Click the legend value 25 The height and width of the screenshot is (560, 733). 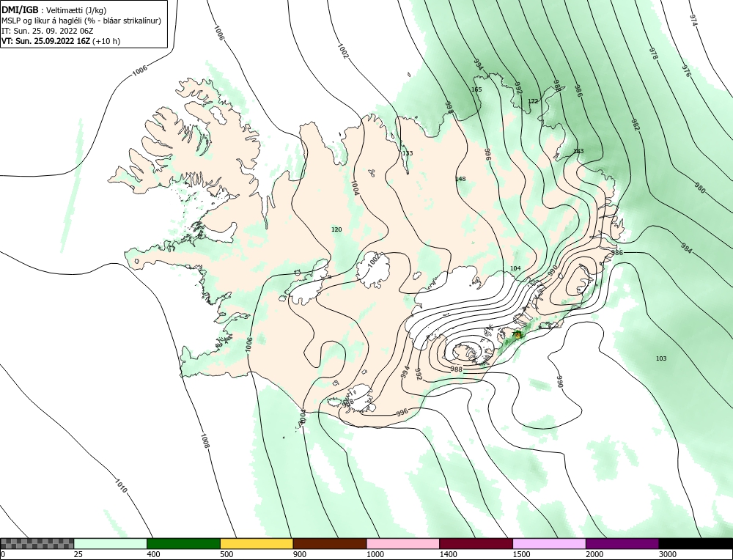(78, 554)
